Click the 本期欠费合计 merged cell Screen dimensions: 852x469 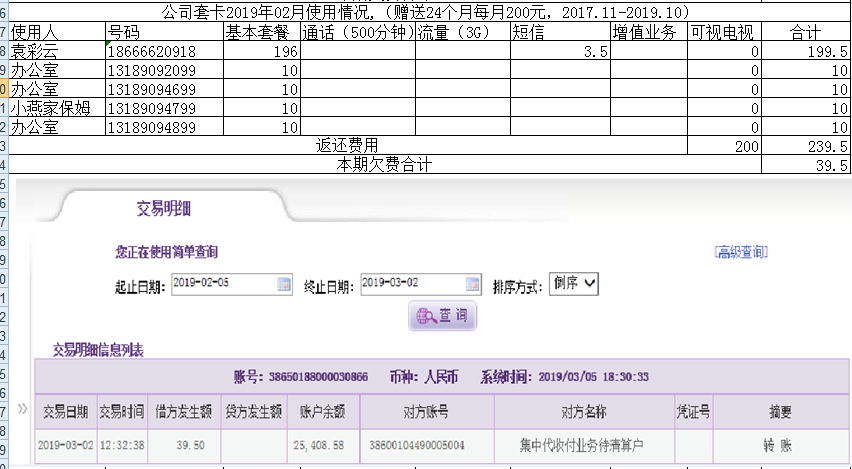[x=385, y=164]
